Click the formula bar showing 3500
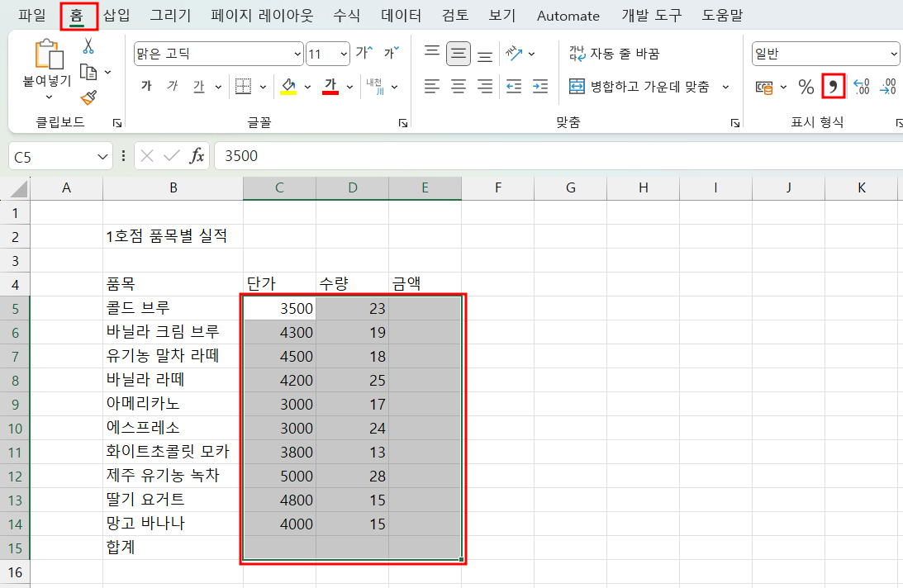This screenshot has height=588, width=903. [558, 156]
